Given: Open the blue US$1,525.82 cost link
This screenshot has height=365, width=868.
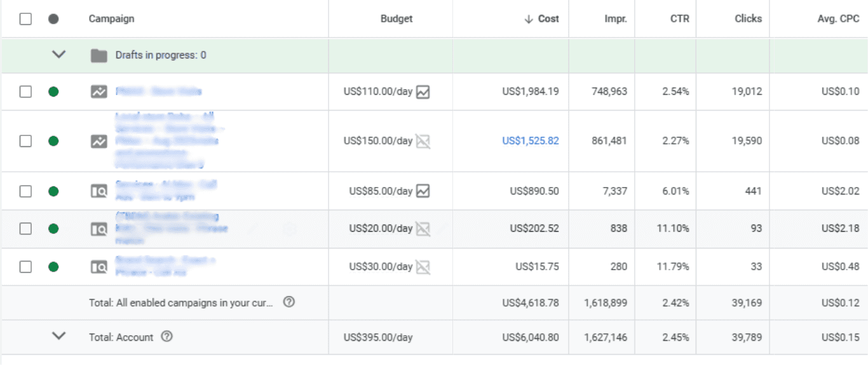Looking at the screenshot, I should pyautogui.click(x=531, y=141).
